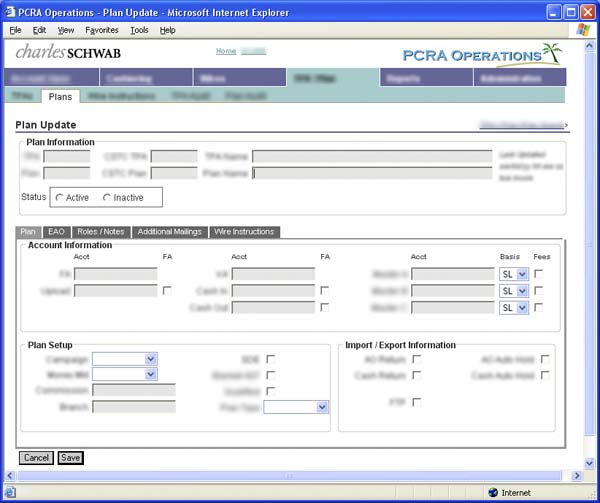
Task: Click the Plan Name input field
Action: point(372,173)
